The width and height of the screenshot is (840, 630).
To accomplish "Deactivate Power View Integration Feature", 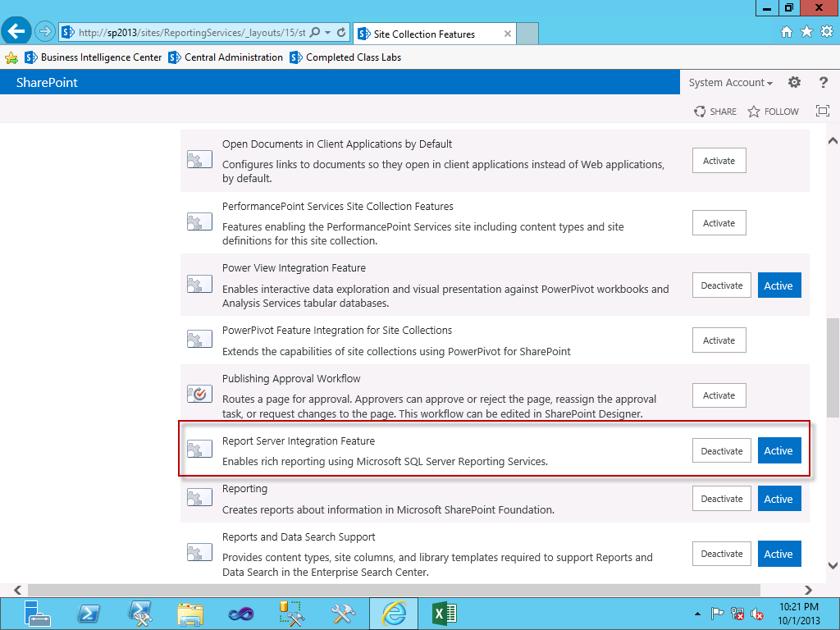I will click(722, 285).
